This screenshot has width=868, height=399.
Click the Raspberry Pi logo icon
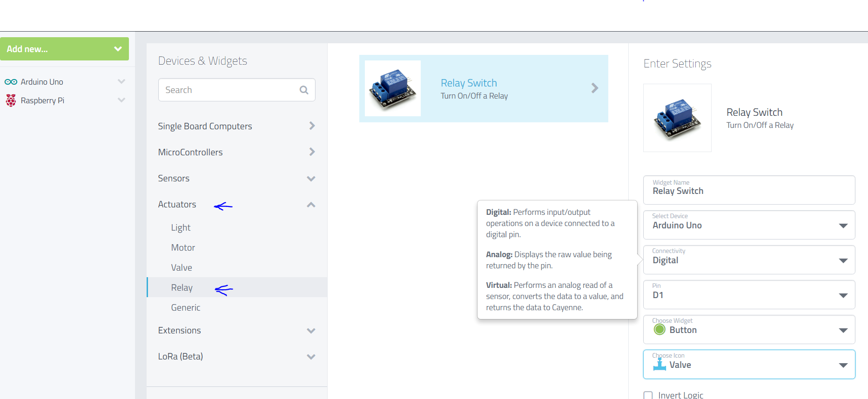pyautogui.click(x=11, y=100)
